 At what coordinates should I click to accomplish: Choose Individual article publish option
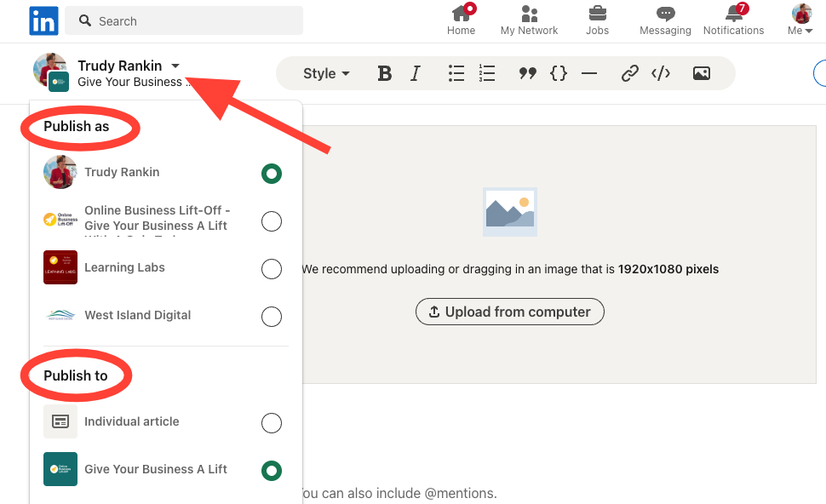pos(272,423)
